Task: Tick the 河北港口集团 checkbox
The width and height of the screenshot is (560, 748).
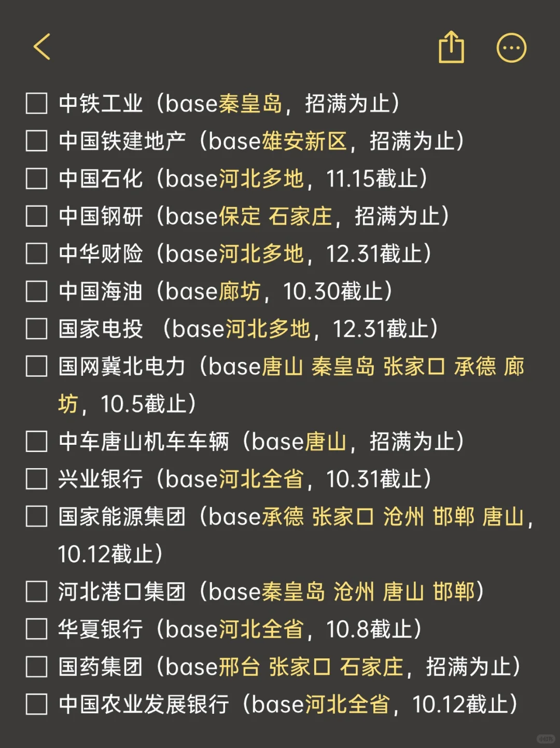Action: (x=37, y=591)
